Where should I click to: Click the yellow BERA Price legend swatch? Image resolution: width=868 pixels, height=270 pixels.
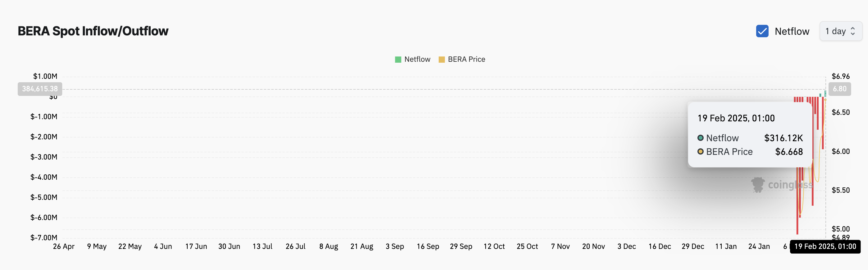pyautogui.click(x=441, y=60)
